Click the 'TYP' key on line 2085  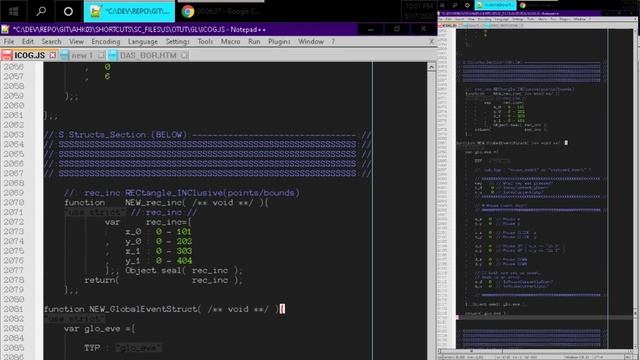coord(92,348)
